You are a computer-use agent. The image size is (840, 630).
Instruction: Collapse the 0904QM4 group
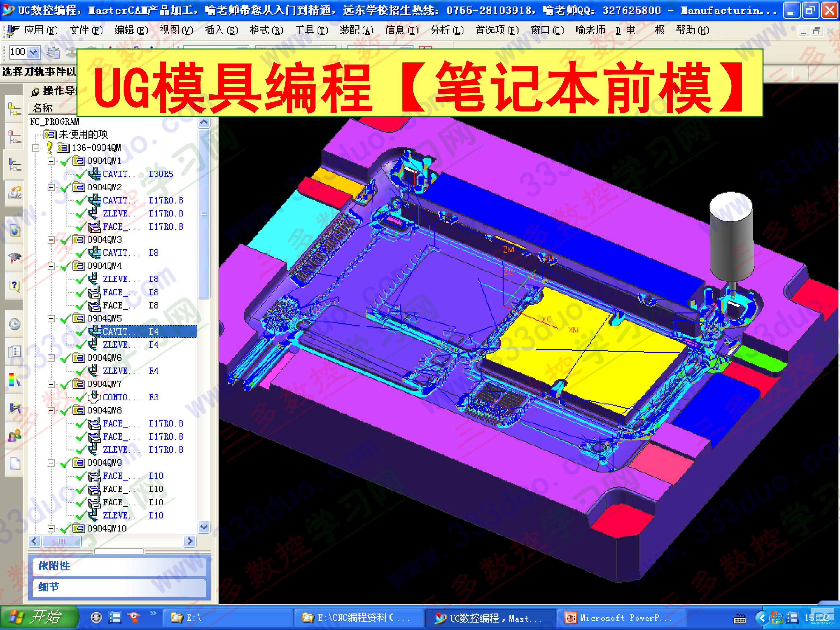pos(51,266)
